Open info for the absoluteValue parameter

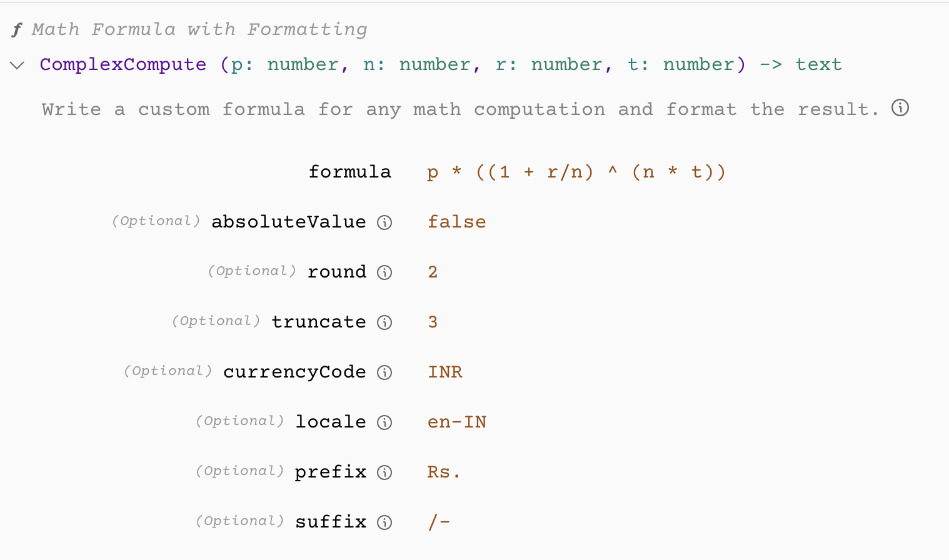pyautogui.click(x=385, y=222)
